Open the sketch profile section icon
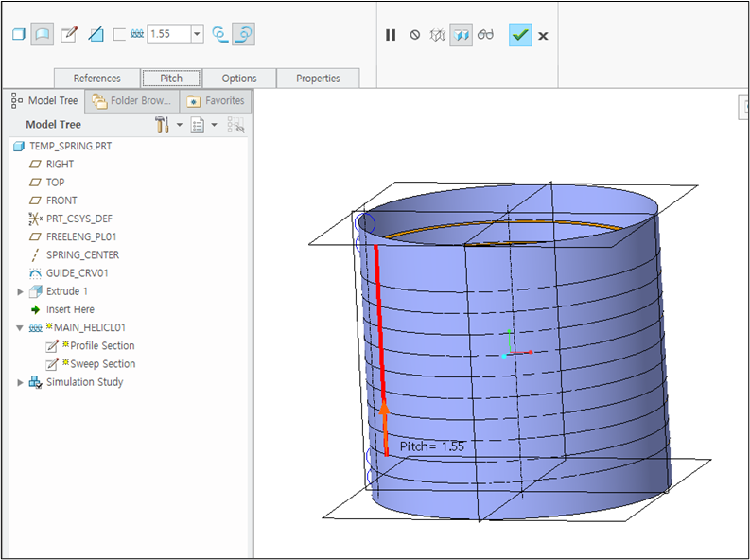This screenshot has height=560, width=750. point(69,34)
